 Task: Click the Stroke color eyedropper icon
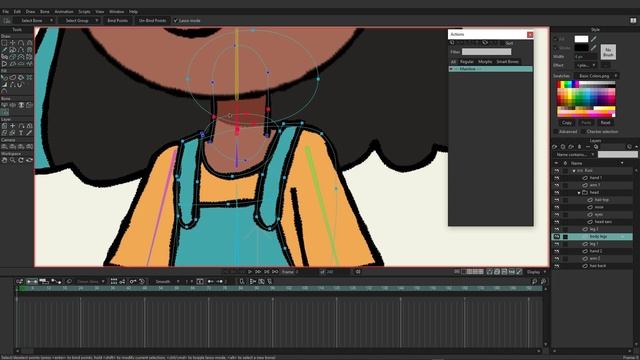(593, 48)
